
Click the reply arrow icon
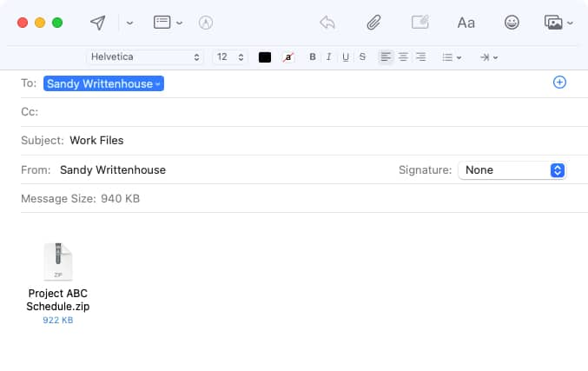327,23
